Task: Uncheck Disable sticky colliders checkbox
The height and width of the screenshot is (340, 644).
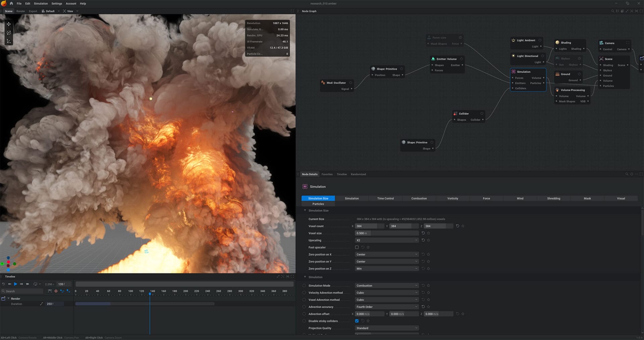Action: [357, 321]
